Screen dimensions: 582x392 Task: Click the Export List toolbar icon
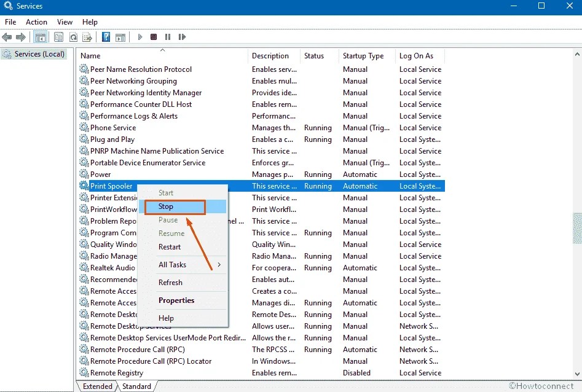click(88, 37)
